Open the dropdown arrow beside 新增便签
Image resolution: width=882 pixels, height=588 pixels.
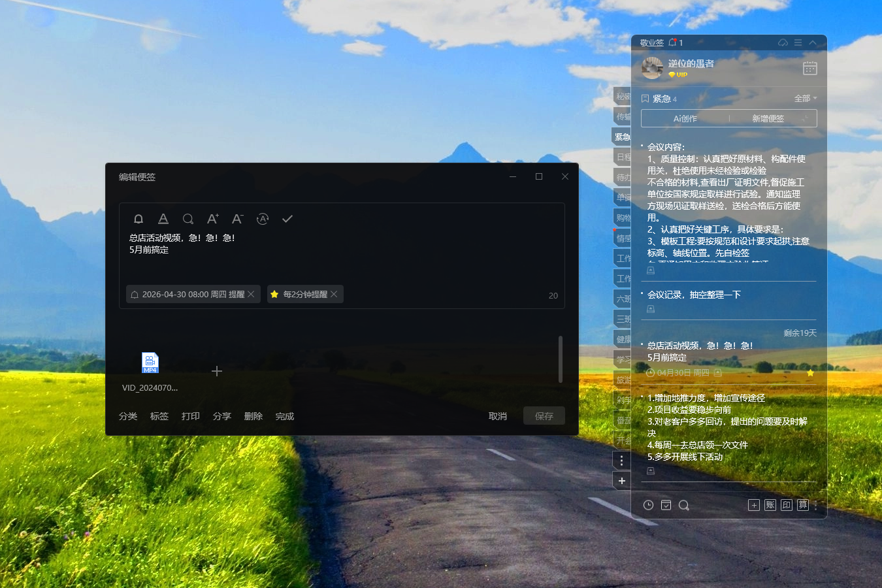coord(806,118)
